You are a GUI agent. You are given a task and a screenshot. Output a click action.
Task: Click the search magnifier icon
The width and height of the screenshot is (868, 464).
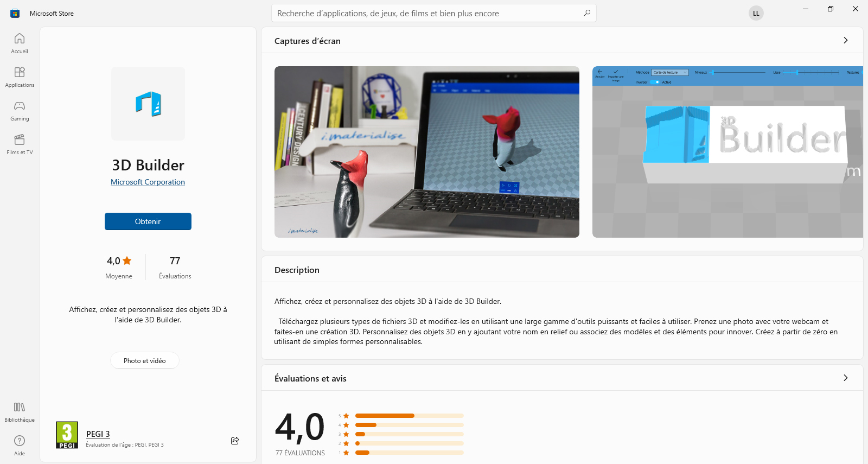(x=587, y=13)
